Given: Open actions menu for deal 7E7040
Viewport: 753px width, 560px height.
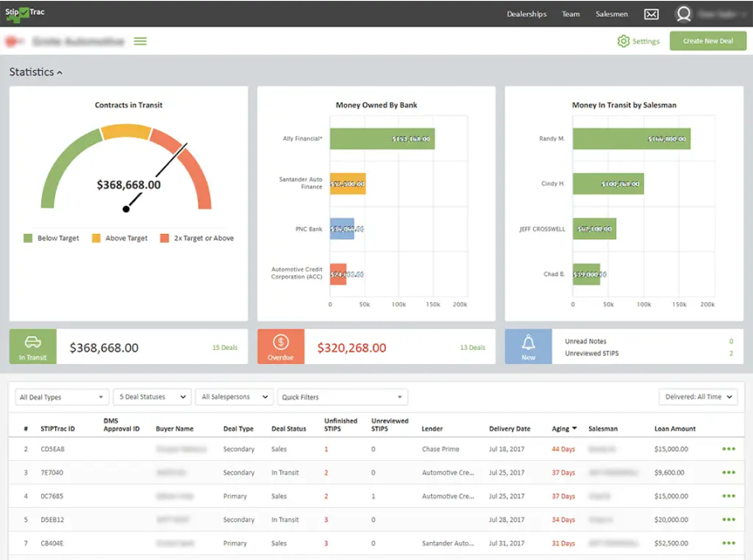Looking at the screenshot, I should click(728, 473).
